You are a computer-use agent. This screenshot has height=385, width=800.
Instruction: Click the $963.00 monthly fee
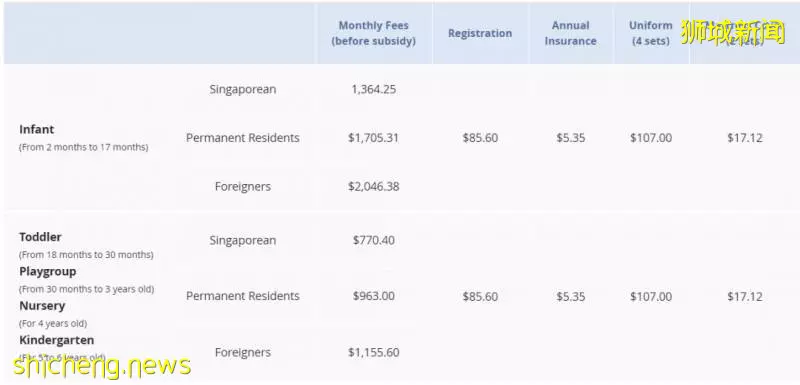pyautogui.click(x=373, y=296)
